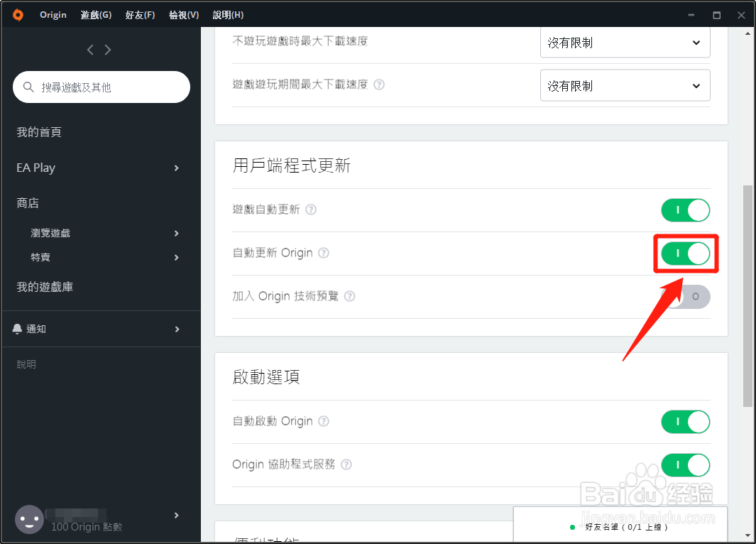Image resolution: width=756 pixels, height=544 pixels.
Task: Open the 檢視(V) menu
Action: [184, 15]
